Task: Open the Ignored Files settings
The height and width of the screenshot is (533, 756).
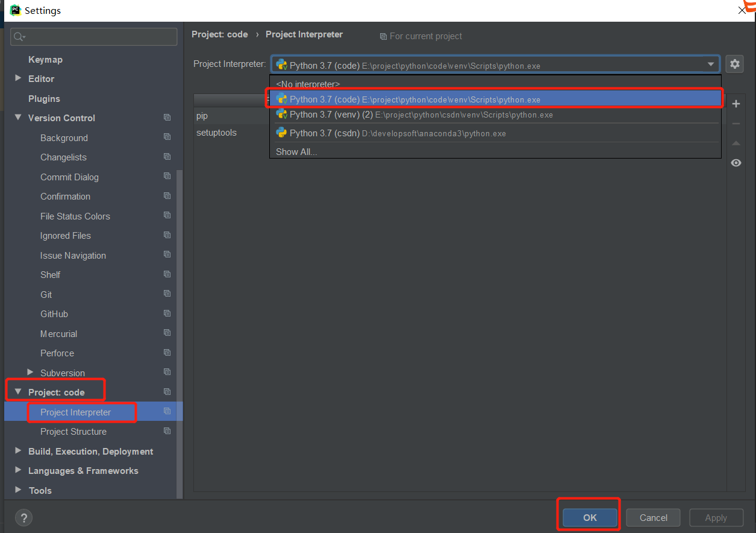Action: tap(66, 236)
